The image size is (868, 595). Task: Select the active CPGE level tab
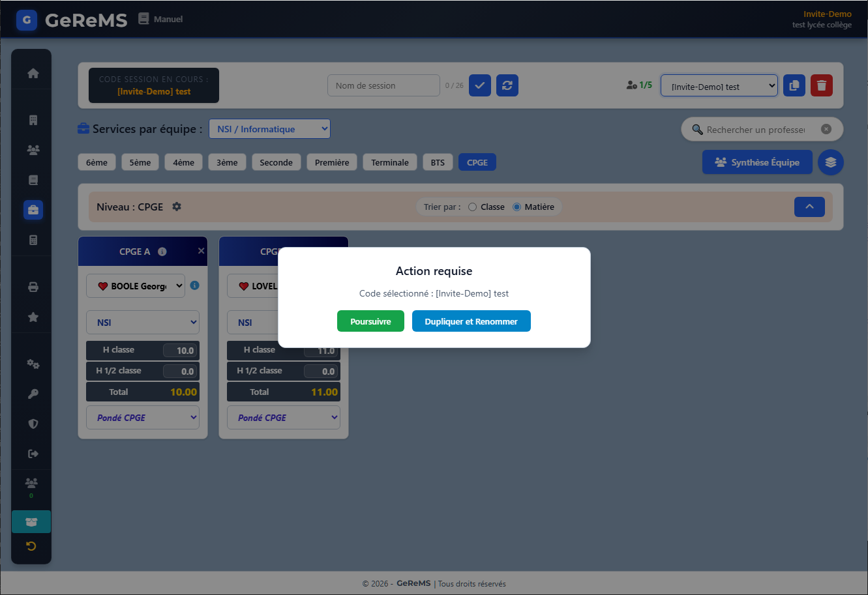pos(477,162)
